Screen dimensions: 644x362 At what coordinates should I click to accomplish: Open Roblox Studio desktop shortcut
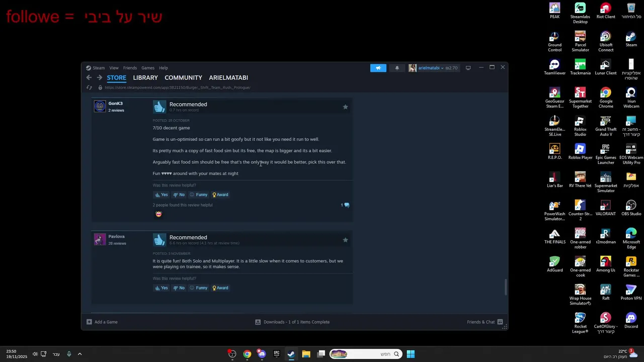580,126
